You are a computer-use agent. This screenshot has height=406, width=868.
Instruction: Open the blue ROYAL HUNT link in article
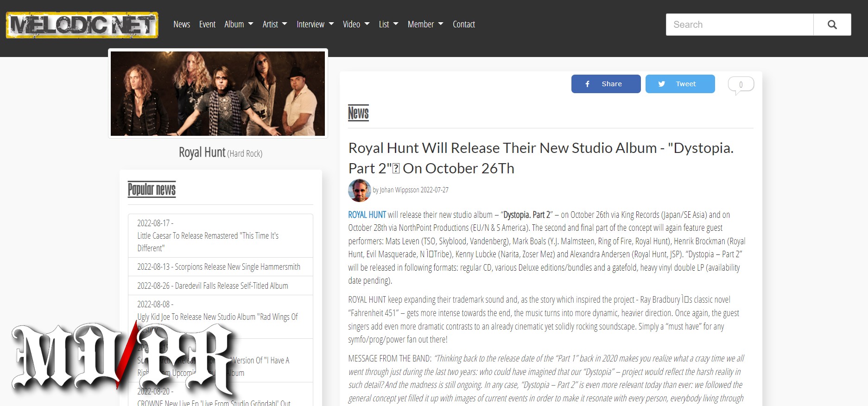pyautogui.click(x=367, y=215)
